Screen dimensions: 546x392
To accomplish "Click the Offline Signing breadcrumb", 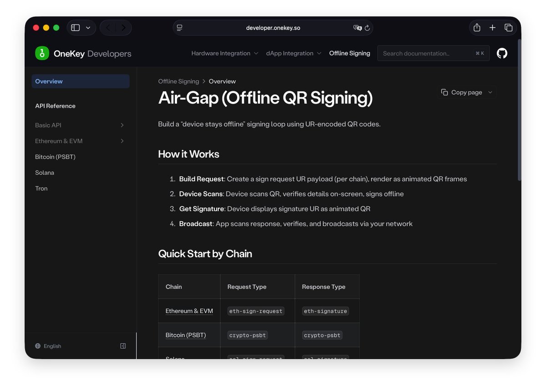I will tap(178, 81).
